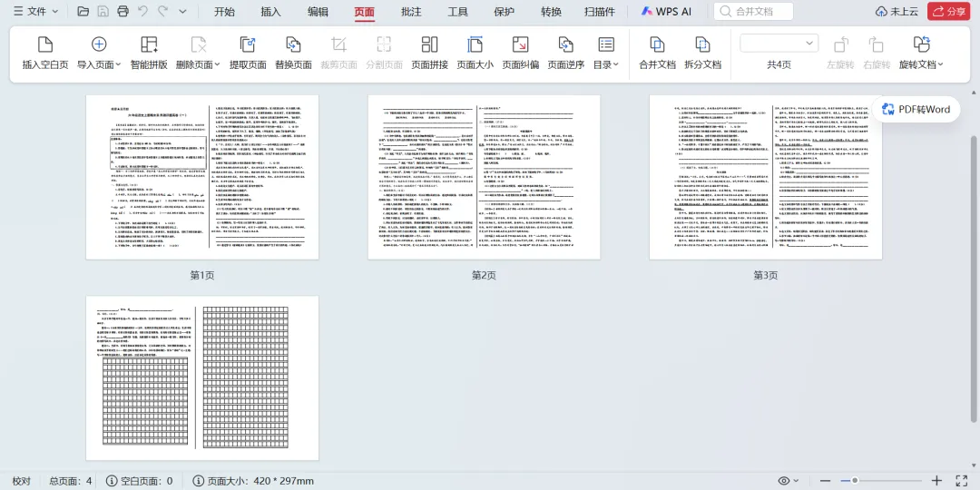
Task: Click 替换页面
Action: coord(293,54)
